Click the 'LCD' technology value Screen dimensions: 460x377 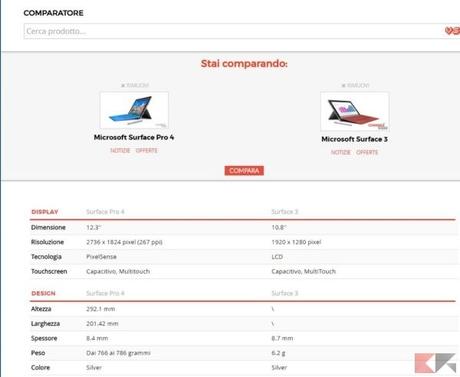tap(277, 257)
